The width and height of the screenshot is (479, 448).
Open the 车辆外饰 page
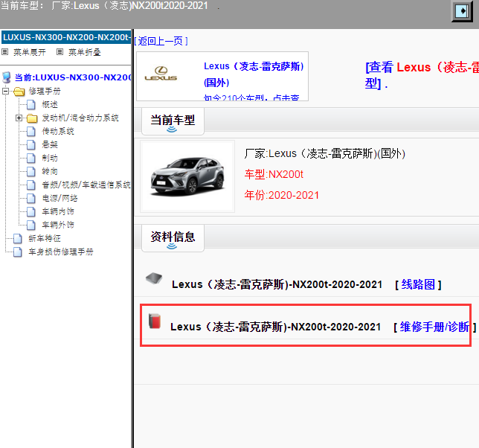58,225
